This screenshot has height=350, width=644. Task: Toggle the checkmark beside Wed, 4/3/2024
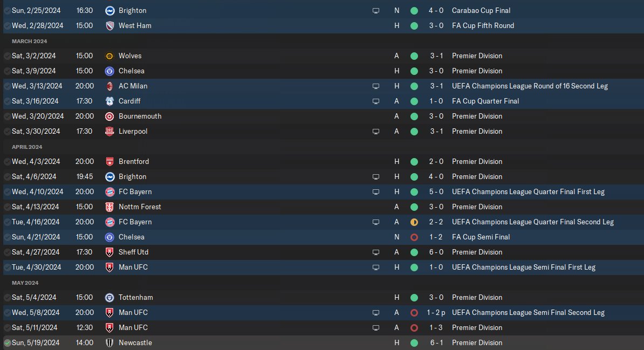pyautogui.click(x=7, y=161)
